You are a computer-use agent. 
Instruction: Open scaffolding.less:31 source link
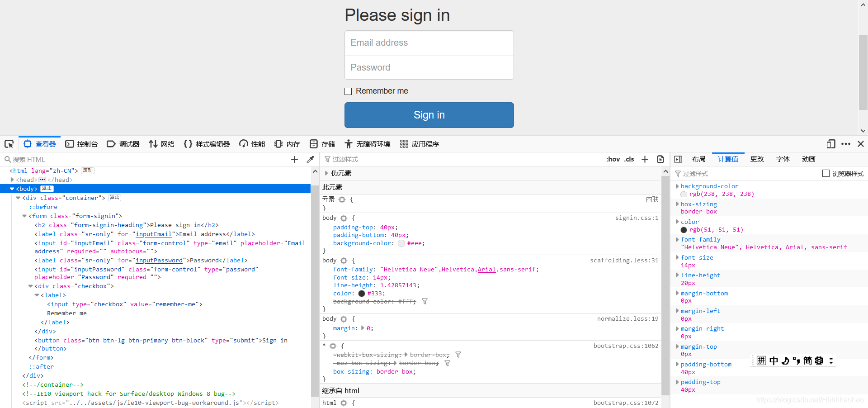pos(624,261)
